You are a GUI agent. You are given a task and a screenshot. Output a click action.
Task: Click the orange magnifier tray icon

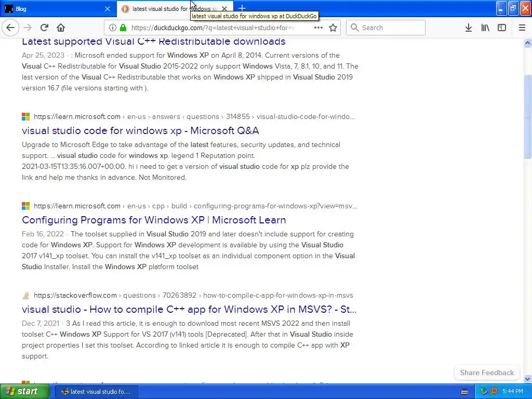[494, 392]
